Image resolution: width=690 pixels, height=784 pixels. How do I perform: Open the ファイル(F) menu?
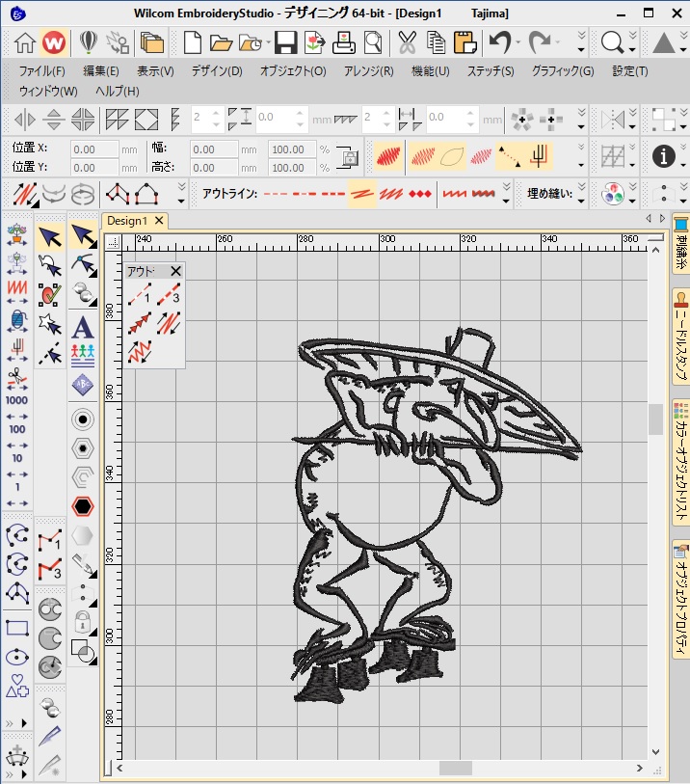(x=42, y=71)
